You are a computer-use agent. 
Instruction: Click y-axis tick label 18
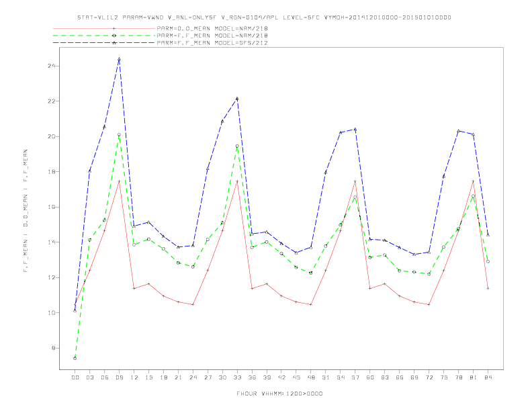pyautogui.click(x=52, y=172)
